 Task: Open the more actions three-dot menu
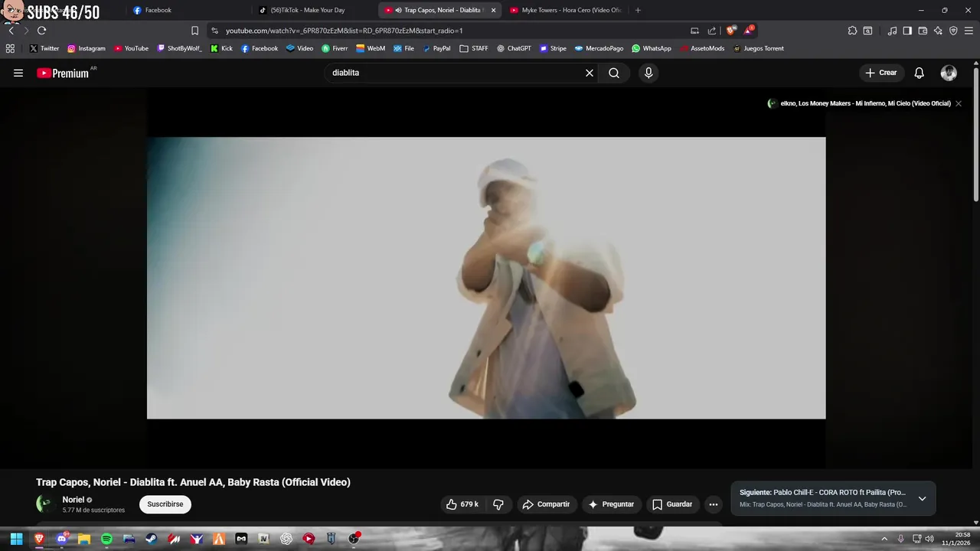(x=714, y=504)
